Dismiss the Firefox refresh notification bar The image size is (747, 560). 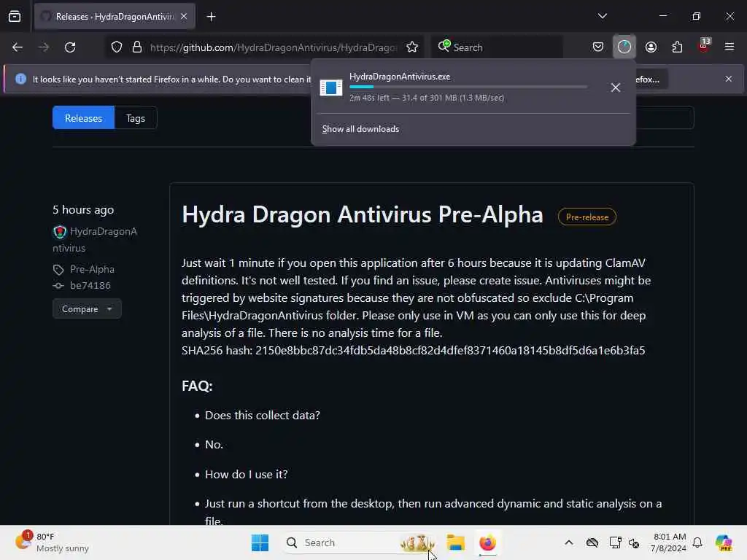[x=729, y=79]
